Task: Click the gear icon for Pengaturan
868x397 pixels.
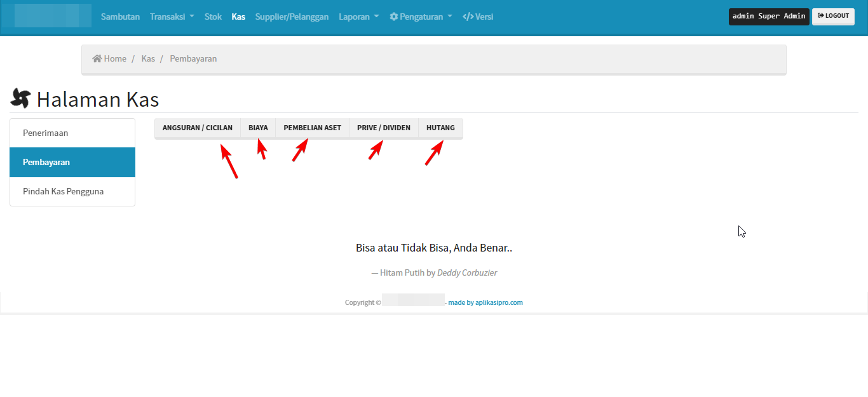Action: pos(394,17)
